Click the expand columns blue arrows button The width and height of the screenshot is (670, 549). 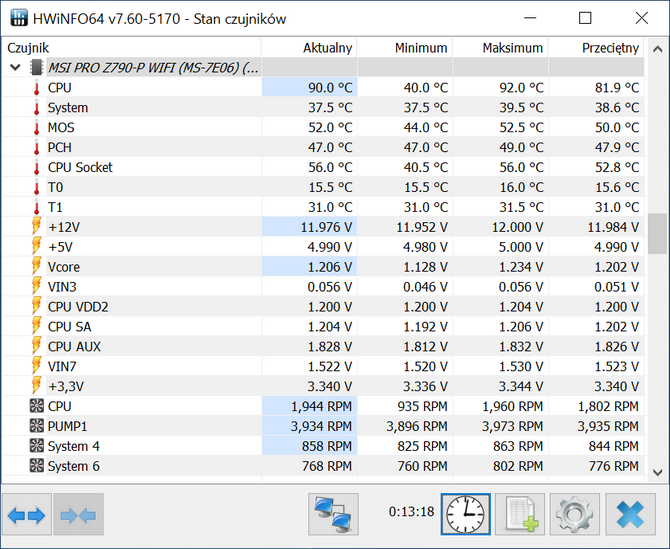click(26, 514)
